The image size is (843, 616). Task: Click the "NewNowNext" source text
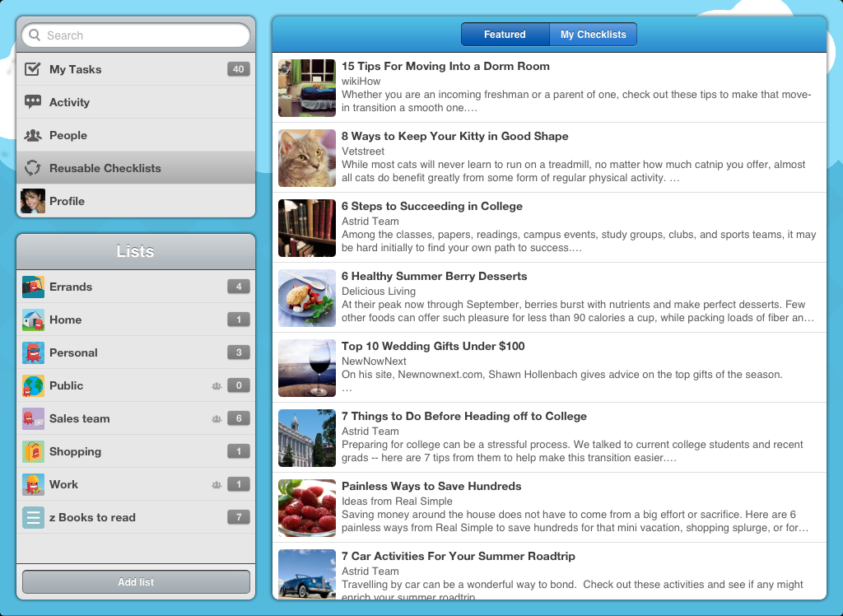[x=374, y=361]
